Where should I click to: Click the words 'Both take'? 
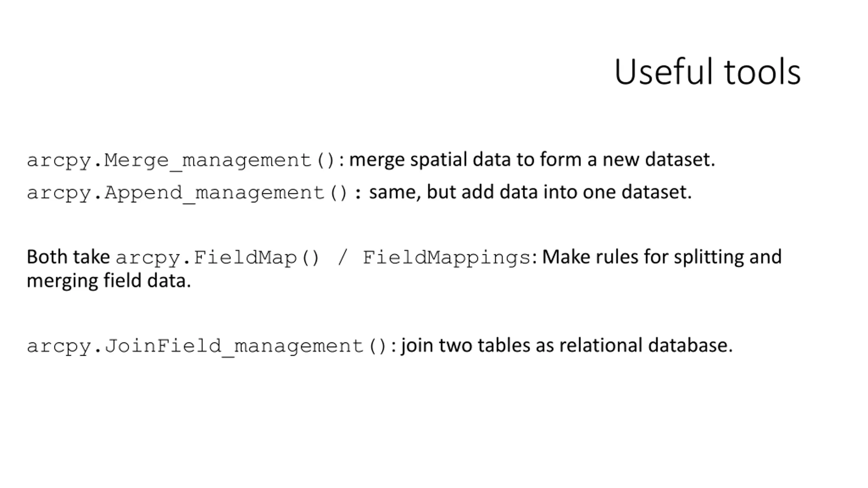68,257
